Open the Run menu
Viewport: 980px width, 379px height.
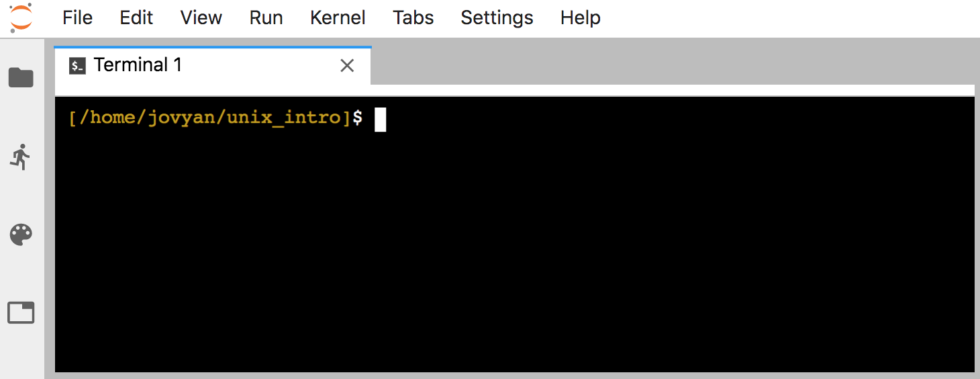(266, 17)
